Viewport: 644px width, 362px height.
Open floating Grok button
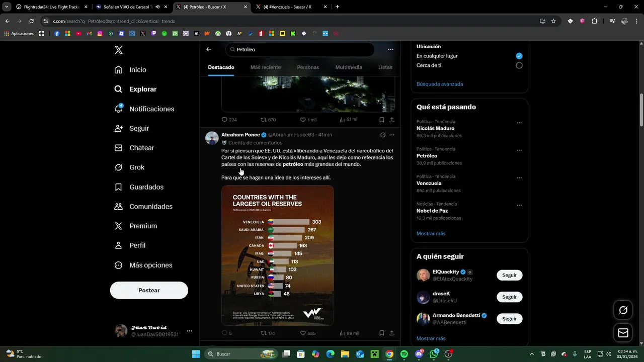(623, 310)
